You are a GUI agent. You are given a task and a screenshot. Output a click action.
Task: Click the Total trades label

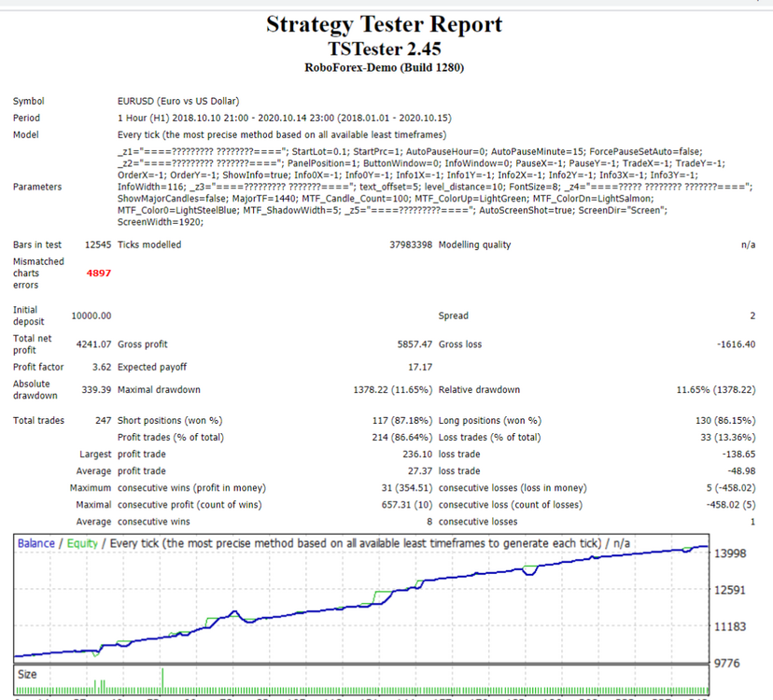38,421
